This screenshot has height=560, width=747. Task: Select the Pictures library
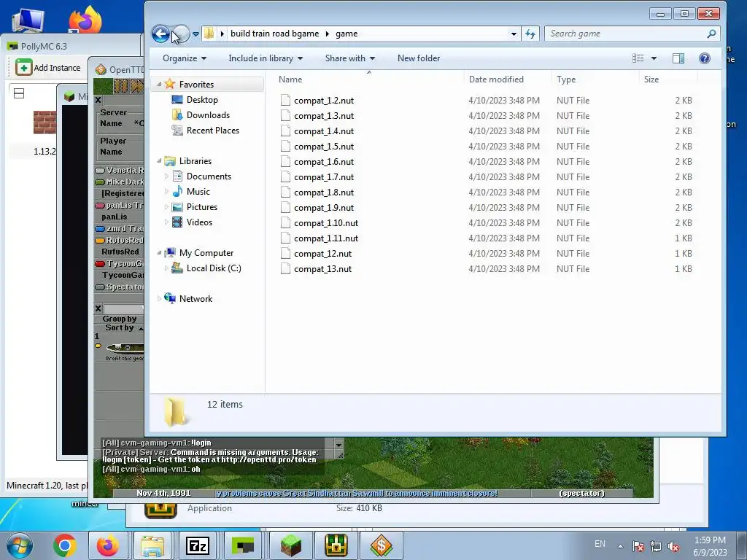(201, 206)
